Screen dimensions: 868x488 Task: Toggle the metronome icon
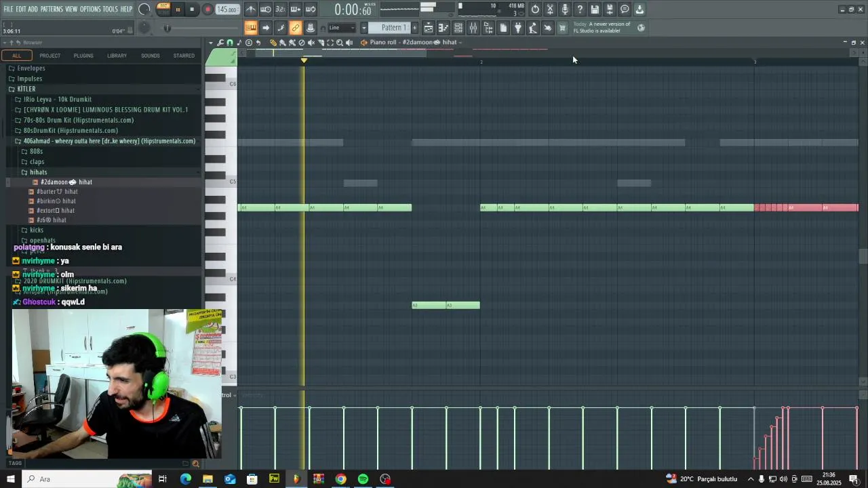[251, 9]
